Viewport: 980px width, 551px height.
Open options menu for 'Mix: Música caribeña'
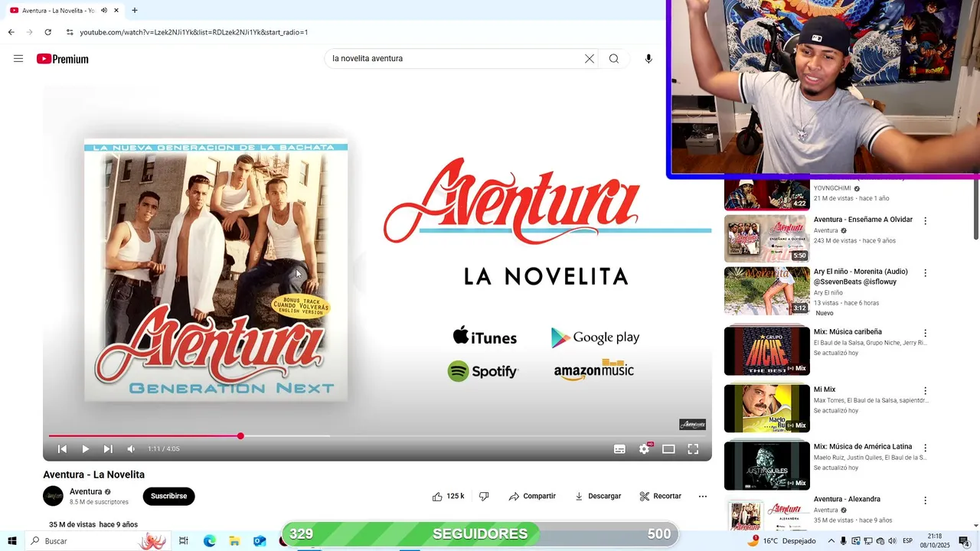926,334
